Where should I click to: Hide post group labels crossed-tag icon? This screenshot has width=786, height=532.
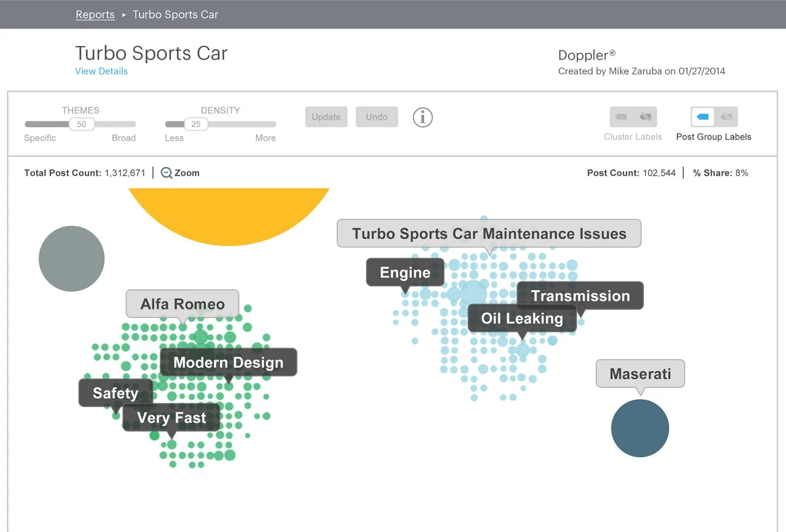pyautogui.click(x=726, y=117)
